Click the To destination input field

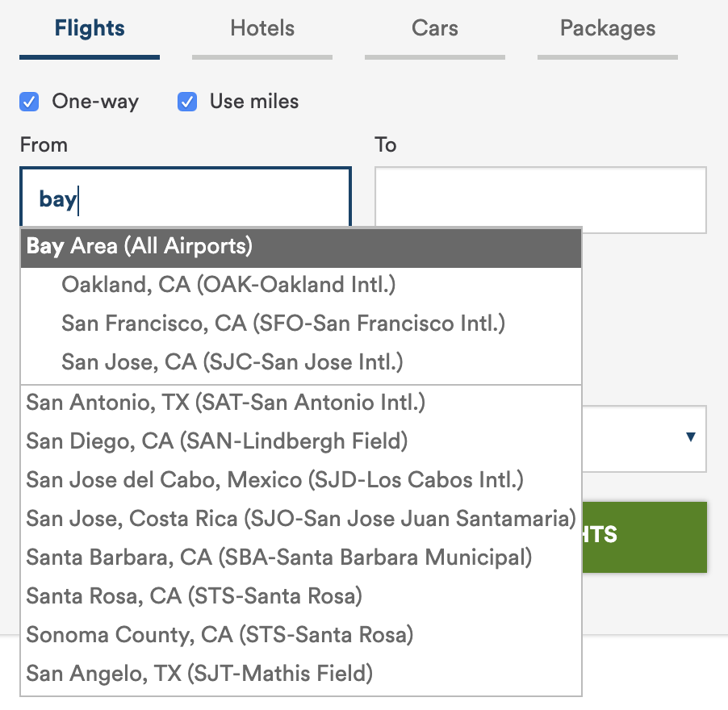541,200
